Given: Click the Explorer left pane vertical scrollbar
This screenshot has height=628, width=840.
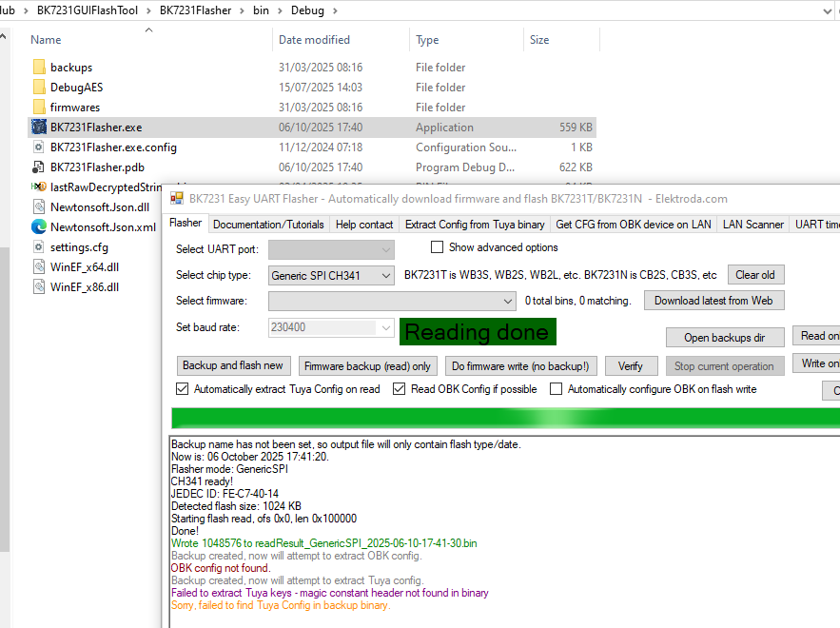Looking at the screenshot, I should point(5,399).
